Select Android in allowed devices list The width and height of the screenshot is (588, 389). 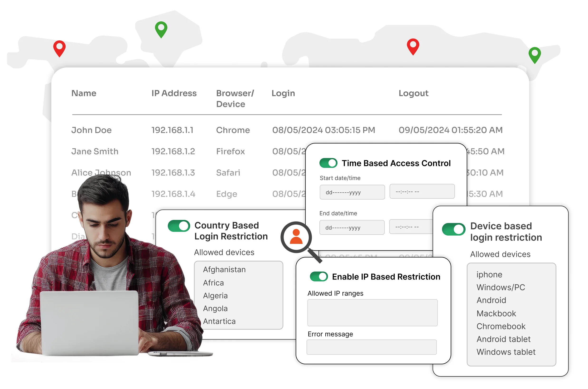pos(491,300)
